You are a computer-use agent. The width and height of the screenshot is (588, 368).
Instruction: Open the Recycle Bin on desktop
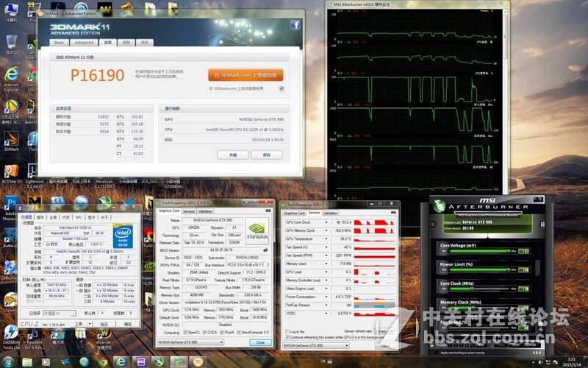point(11,44)
